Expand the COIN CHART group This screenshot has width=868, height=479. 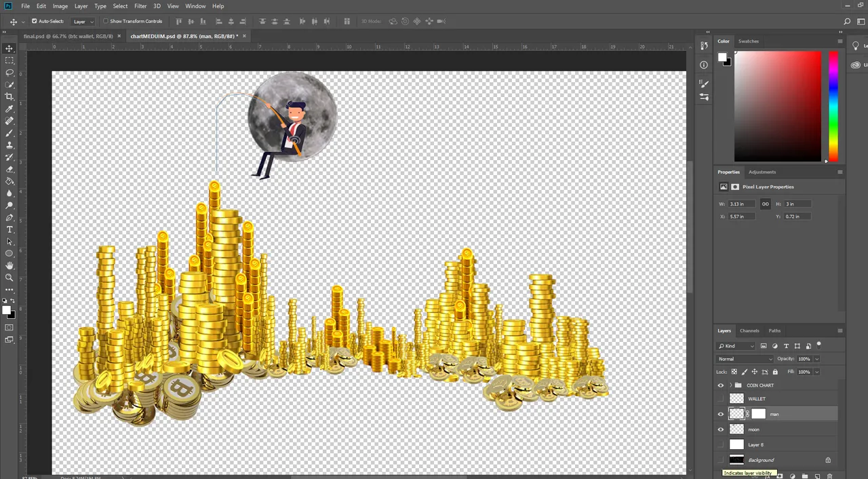tap(730, 385)
